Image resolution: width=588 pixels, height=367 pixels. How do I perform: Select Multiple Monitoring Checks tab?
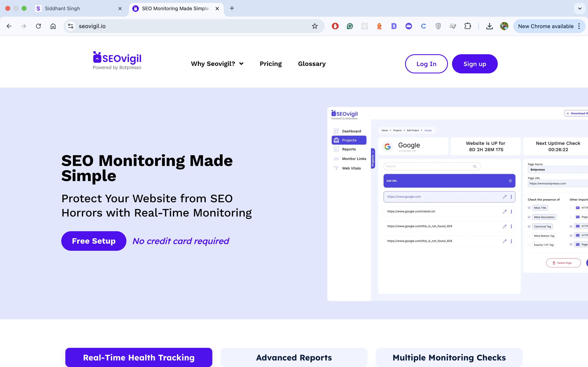449,357
